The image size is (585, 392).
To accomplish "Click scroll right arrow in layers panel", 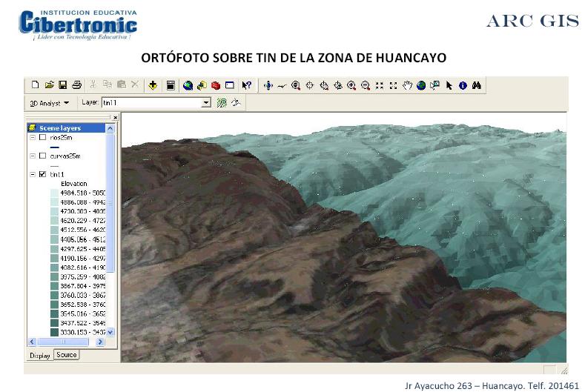I will (100, 342).
